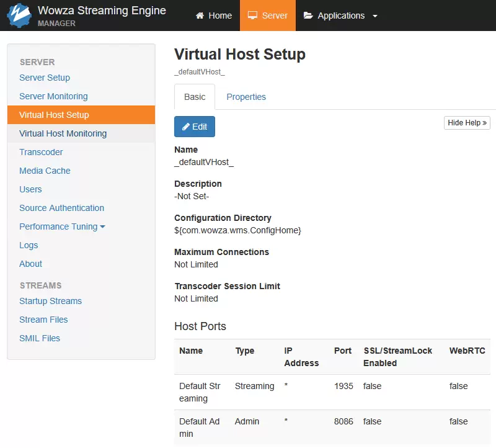View the Logs page
Image resolution: width=496 pixels, height=448 pixels.
[x=29, y=245]
